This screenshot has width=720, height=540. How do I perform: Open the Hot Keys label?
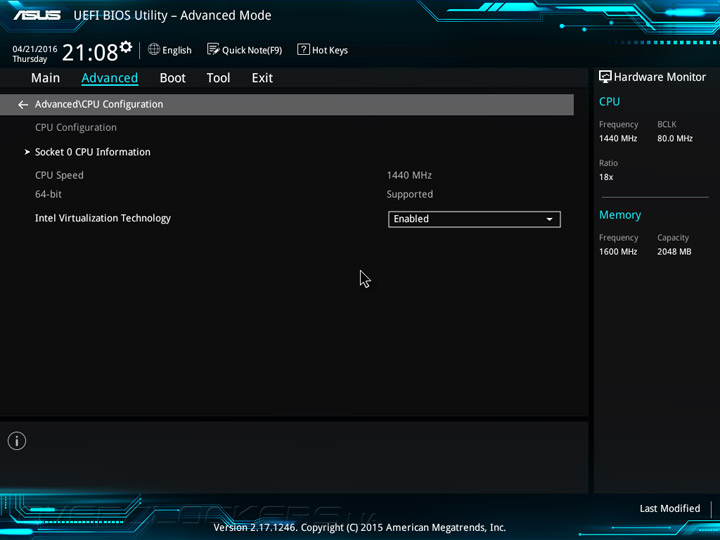tap(330, 50)
